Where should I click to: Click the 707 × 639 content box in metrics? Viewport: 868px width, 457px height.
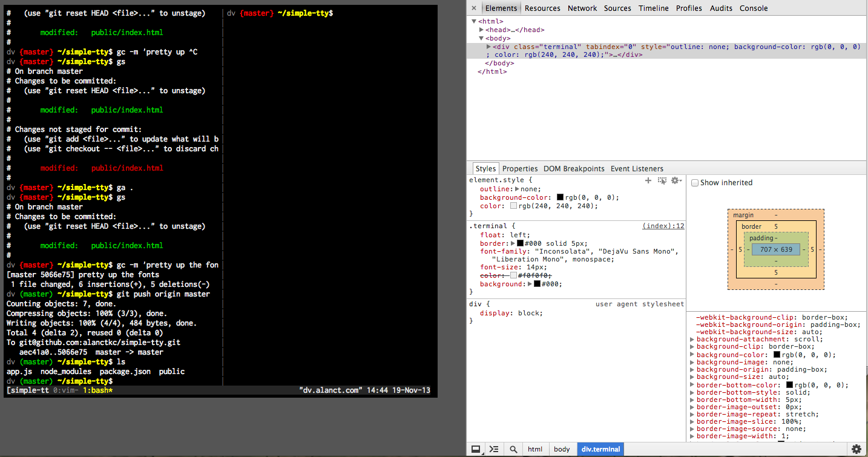coord(776,249)
